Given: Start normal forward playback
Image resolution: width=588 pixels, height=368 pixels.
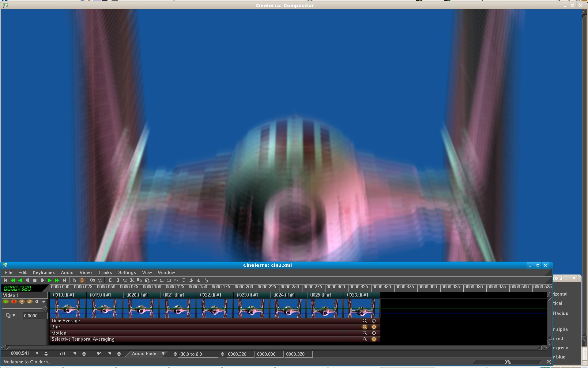Looking at the screenshot, I should point(50,280).
